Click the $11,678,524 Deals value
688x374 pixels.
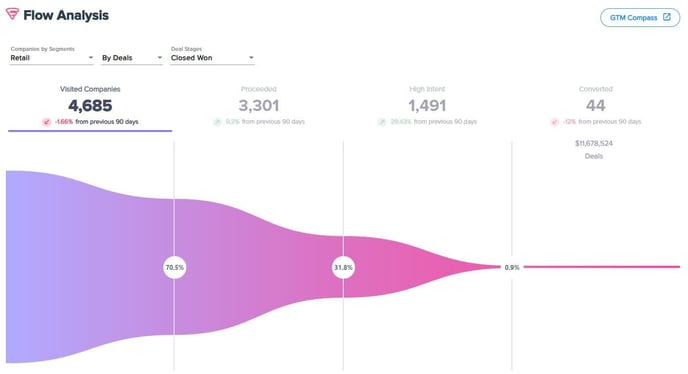pos(594,150)
